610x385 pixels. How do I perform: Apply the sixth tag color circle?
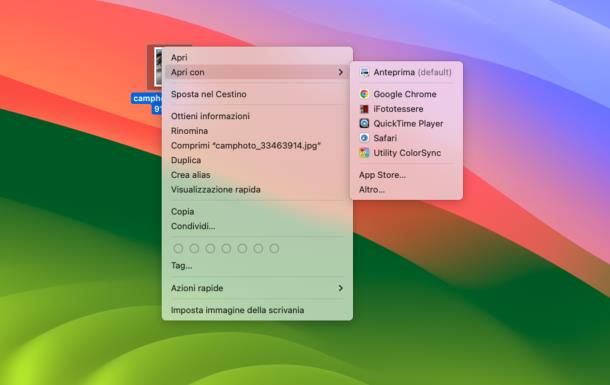click(258, 248)
